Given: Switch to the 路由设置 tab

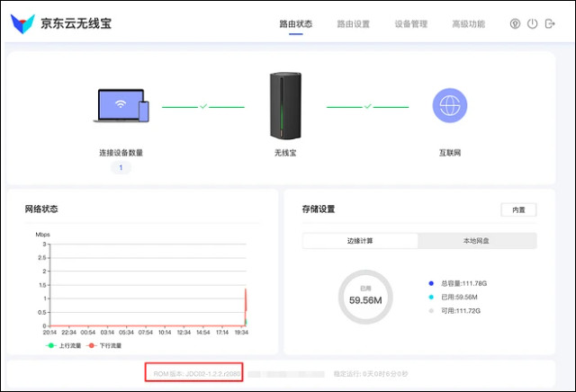Looking at the screenshot, I should [x=354, y=24].
